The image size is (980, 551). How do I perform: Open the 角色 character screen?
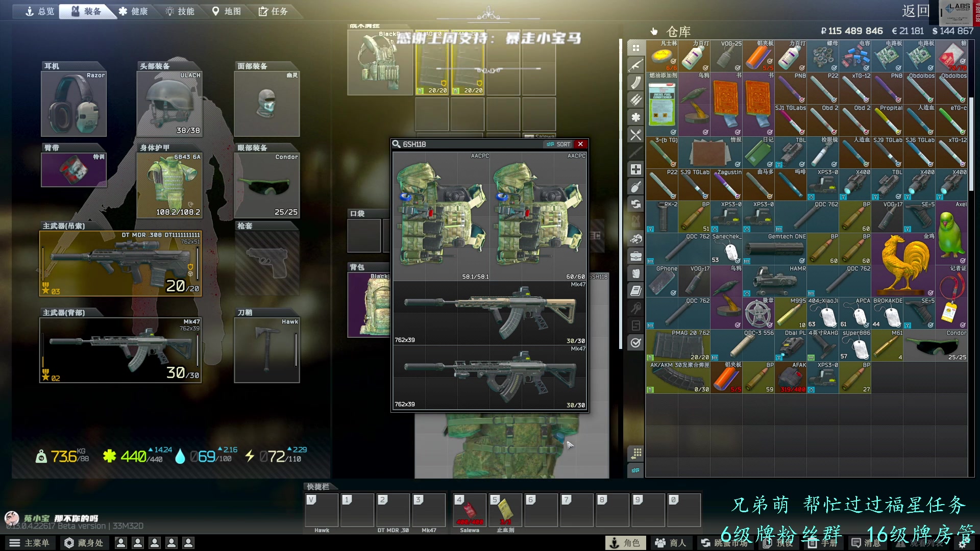pos(625,543)
